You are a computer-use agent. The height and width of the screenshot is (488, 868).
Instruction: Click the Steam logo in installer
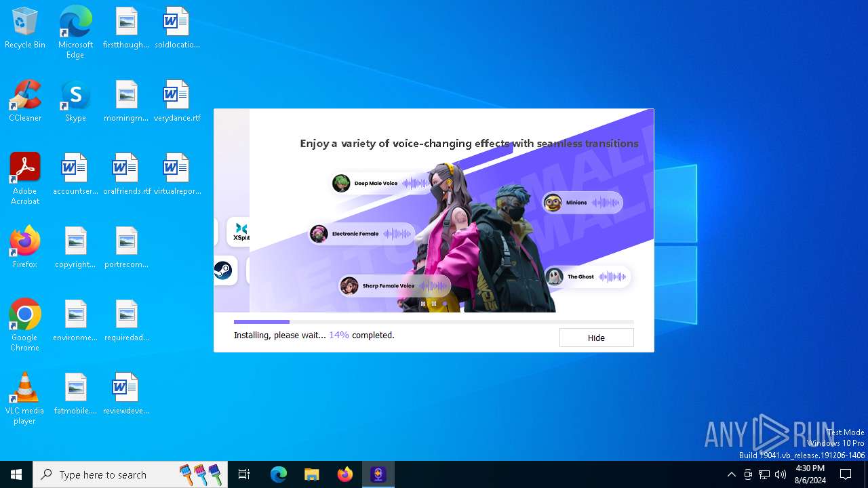pos(223,270)
